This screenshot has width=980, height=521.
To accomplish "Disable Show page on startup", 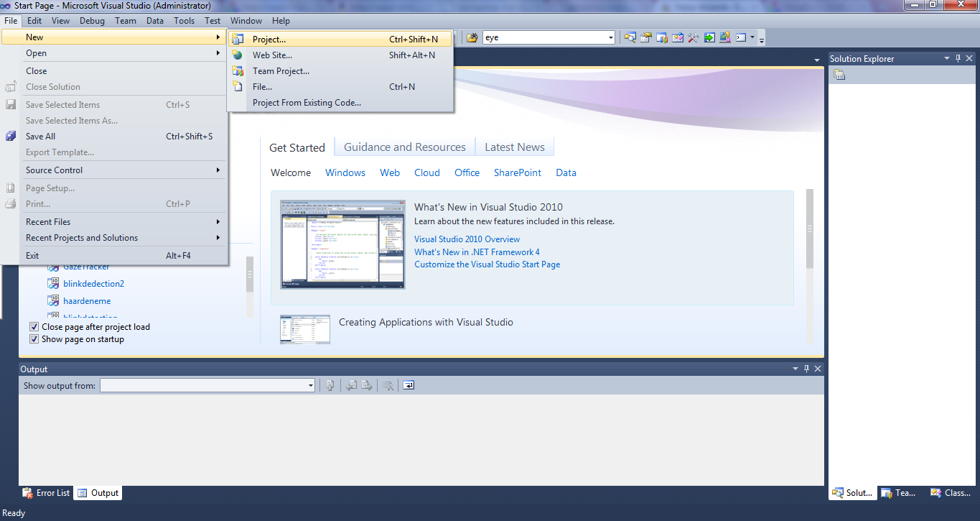I will pos(34,338).
